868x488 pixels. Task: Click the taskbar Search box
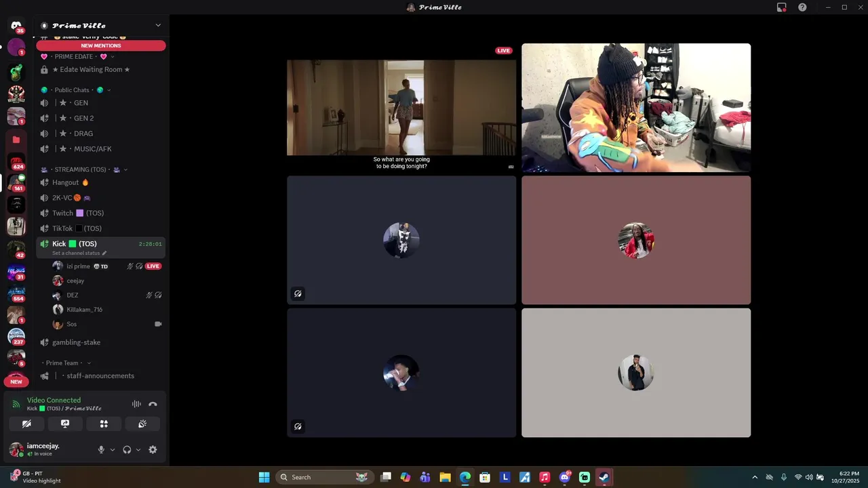[x=324, y=477]
